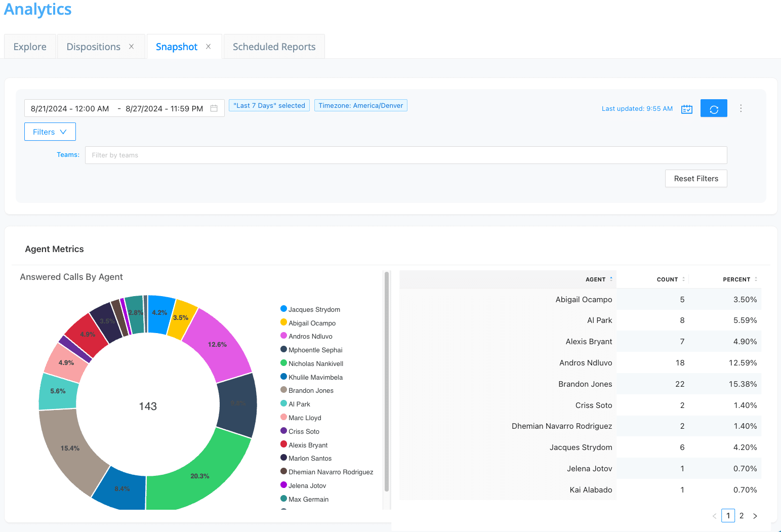Open the date range calendar picker
Viewport: 781px width, 532px height.
point(214,108)
